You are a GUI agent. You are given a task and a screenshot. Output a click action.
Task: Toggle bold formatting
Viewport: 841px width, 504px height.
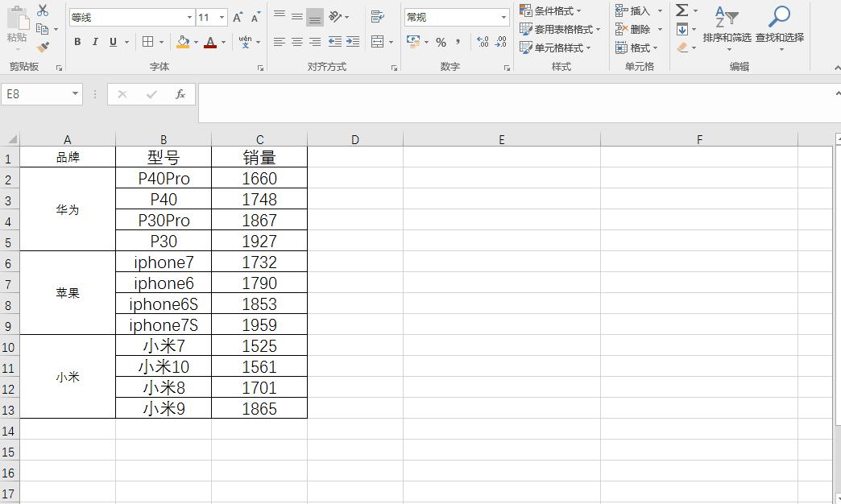77,41
